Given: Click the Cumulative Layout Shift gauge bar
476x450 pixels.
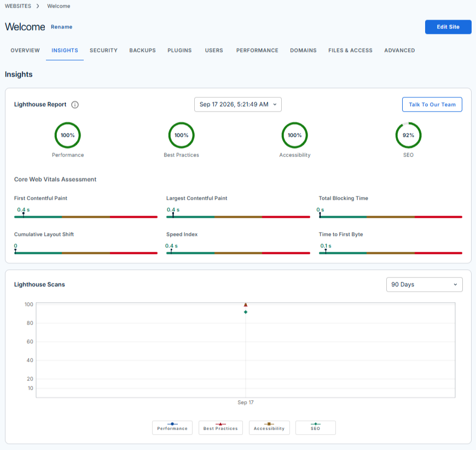Looking at the screenshot, I should click(x=86, y=253).
